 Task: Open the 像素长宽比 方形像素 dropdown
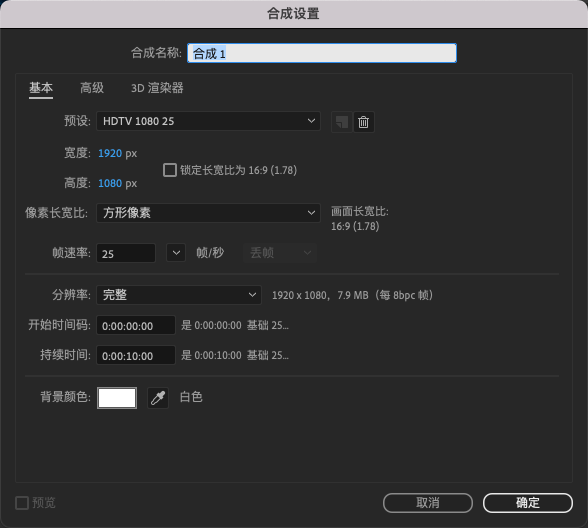(208, 213)
